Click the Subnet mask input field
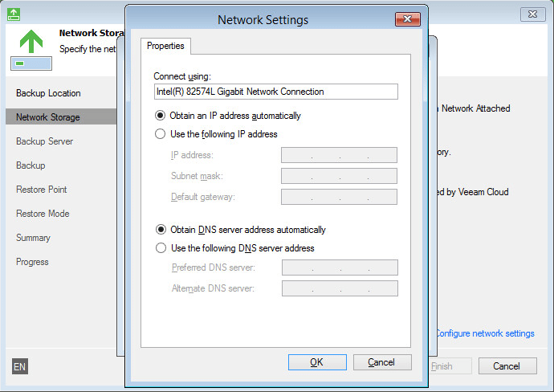The height and width of the screenshot is (392, 554). point(339,176)
